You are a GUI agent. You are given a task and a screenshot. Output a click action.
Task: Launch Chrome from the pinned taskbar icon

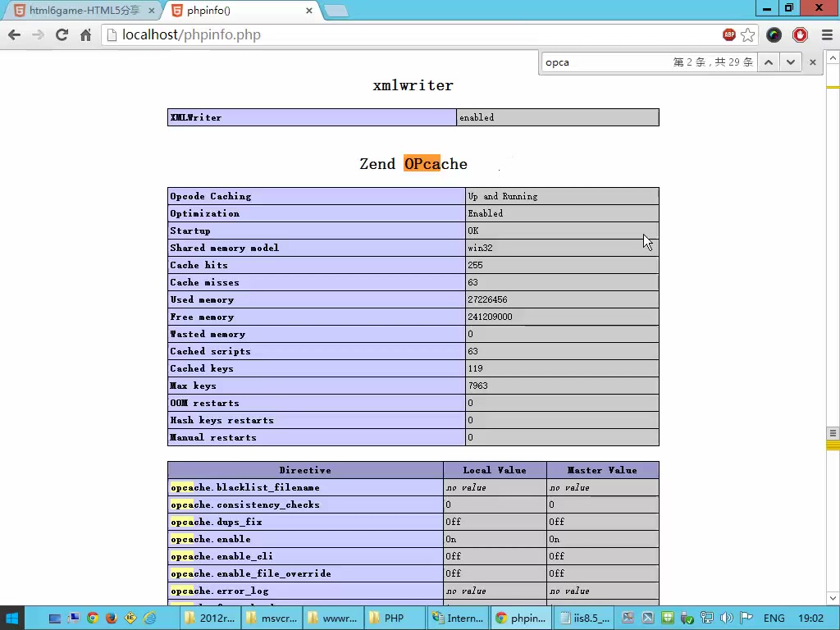pos(93,619)
